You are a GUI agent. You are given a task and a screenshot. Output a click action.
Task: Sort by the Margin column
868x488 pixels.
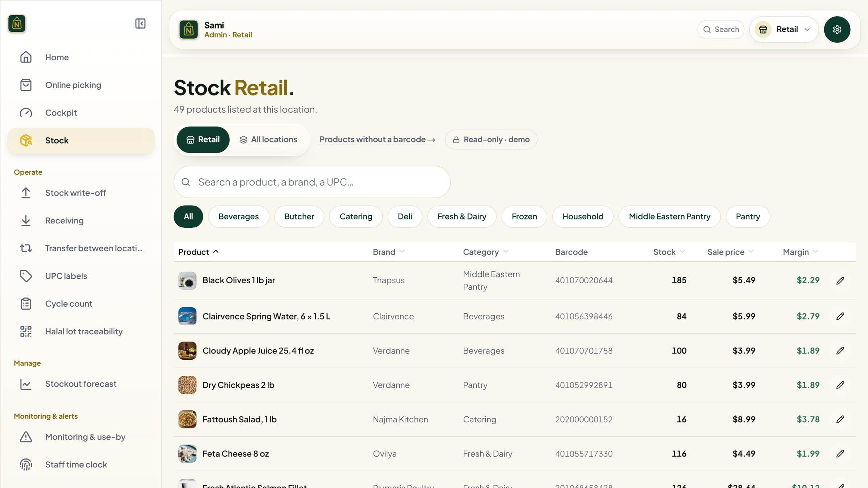pyautogui.click(x=800, y=252)
